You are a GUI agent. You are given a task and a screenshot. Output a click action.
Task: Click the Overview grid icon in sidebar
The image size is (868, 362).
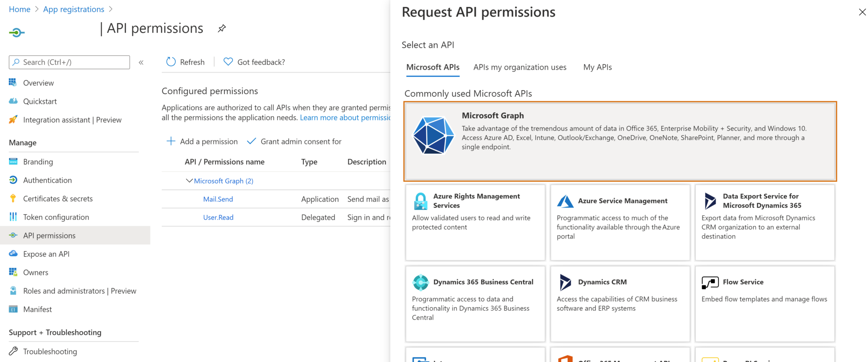pos(13,82)
